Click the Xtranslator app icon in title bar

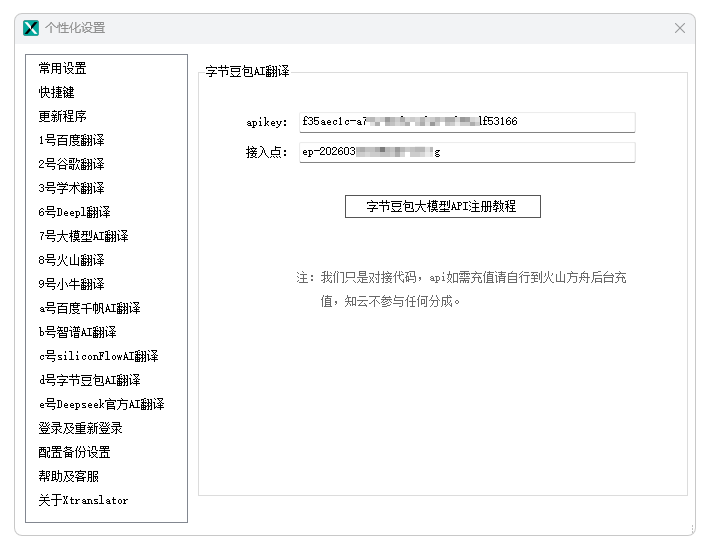[x=31, y=28]
